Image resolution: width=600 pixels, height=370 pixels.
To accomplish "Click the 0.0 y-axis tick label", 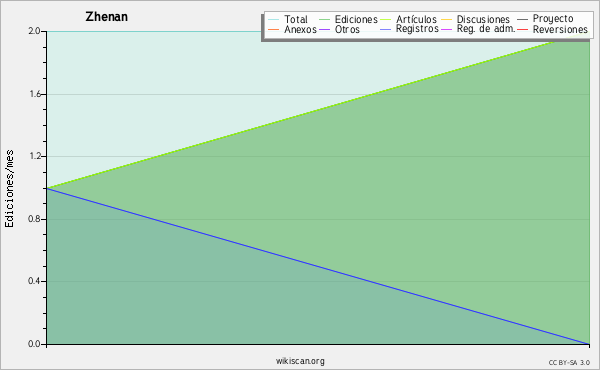I will (34, 344).
